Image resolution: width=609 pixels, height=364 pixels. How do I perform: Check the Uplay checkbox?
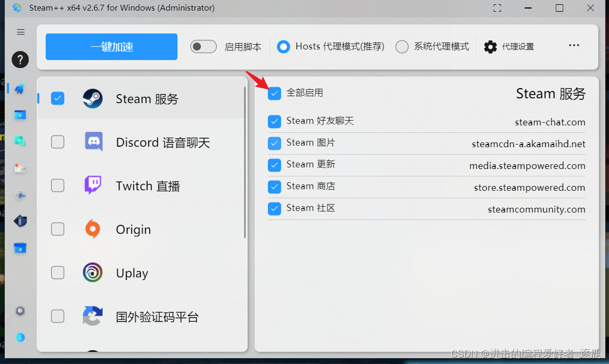click(57, 273)
